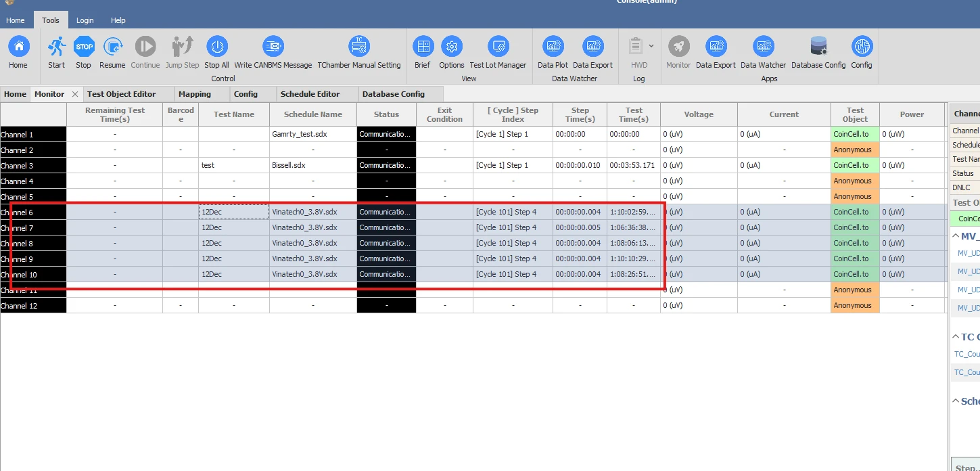Click the Status column header

[386, 114]
